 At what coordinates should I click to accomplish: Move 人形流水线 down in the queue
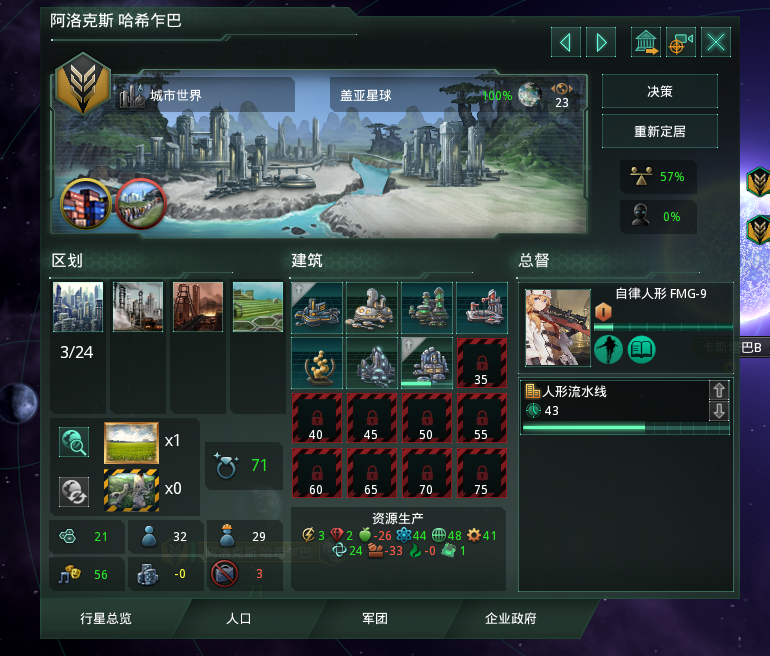pos(719,411)
